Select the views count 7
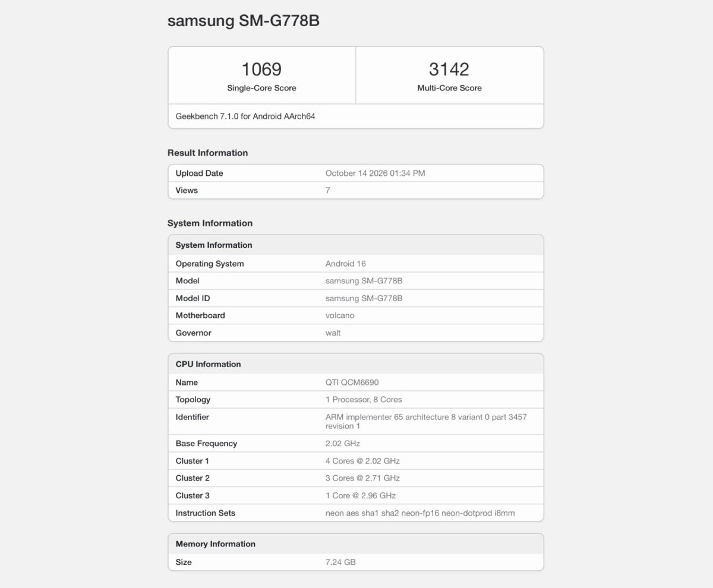The image size is (713, 588). pyautogui.click(x=328, y=191)
